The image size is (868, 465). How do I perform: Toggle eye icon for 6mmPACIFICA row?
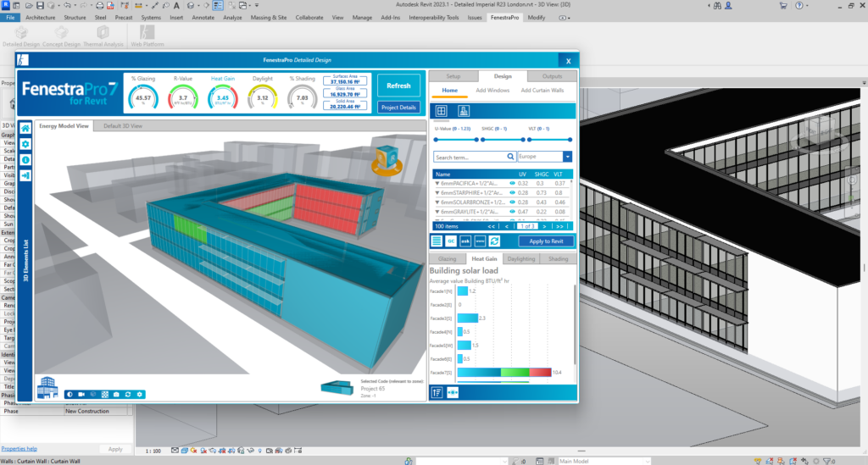pyautogui.click(x=512, y=183)
